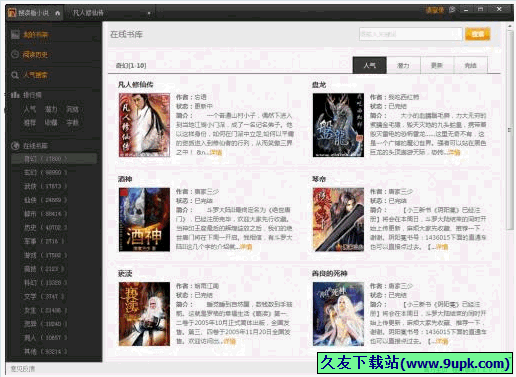Click the round icon beside 在线书库 in sidebar
Image resolution: width=516 pixels, height=377 pixels.
click(x=15, y=146)
